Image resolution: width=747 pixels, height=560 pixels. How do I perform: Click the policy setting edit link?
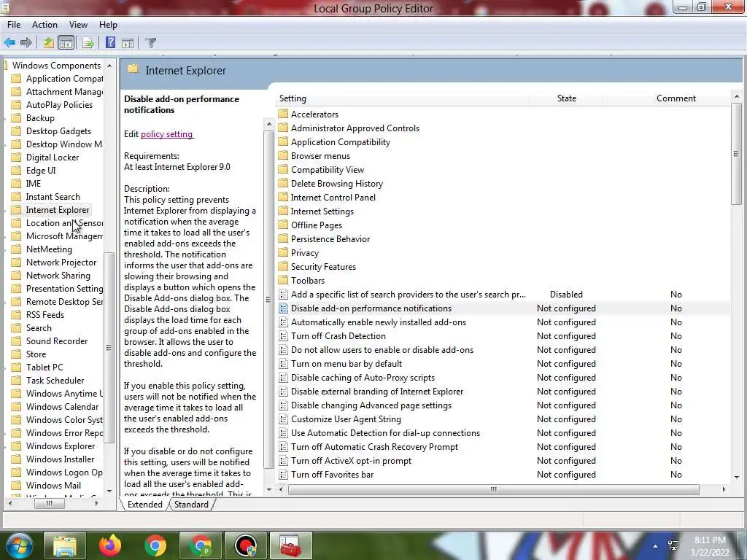coord(167,134)
